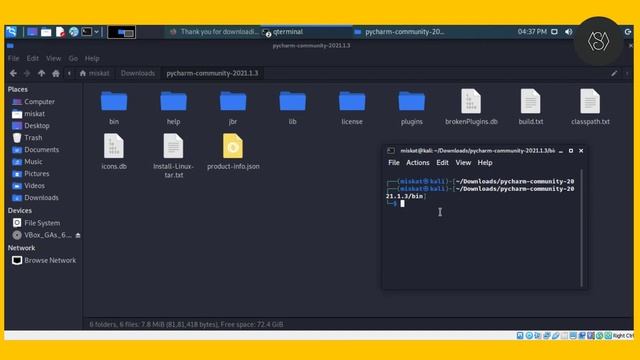Go back in the file manager
The image size is (640, 360).
13,73
